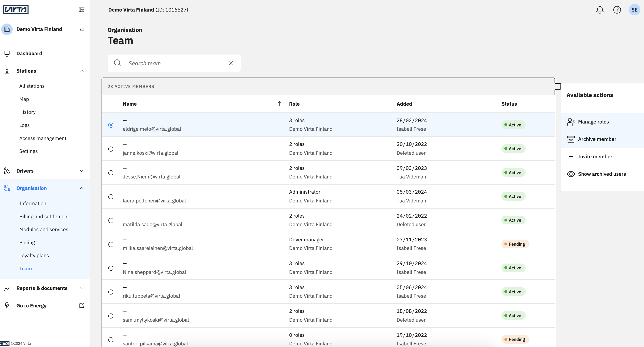Screen dimensions: 644x347
Task: Select the miika.saarelainen@virta.global radio button
Action: coord(111,245)
